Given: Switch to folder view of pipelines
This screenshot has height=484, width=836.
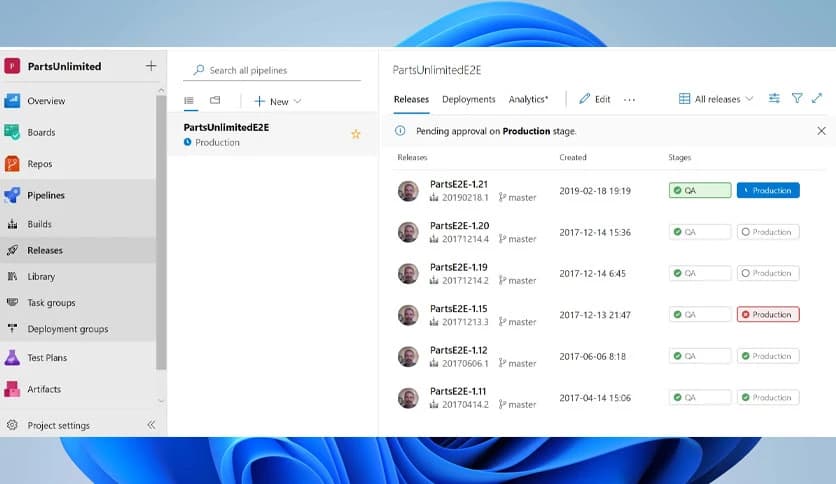Looking at the screenshot, I should [215, 100].
